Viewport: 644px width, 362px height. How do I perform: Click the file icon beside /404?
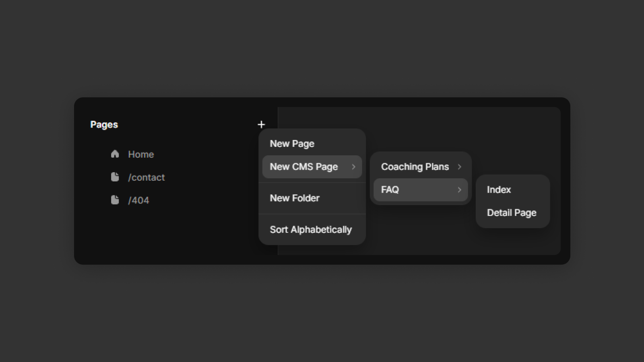tap(115, 200)
